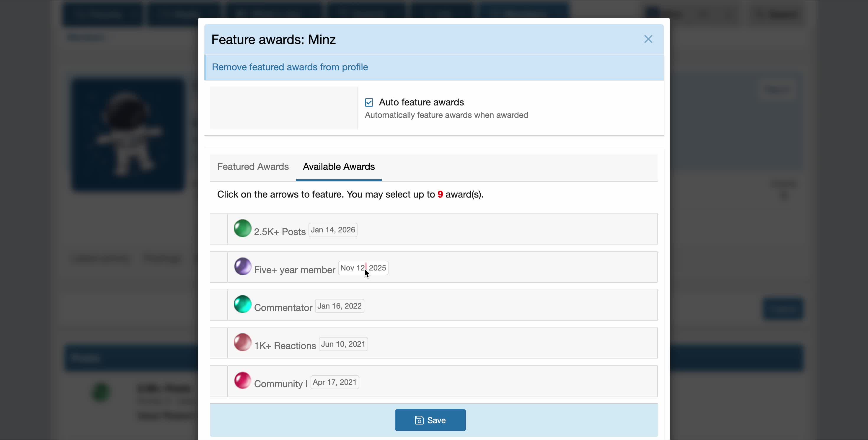Select the Available Awards tab
The height and width of the screenshot is (440, 868).
339,167
